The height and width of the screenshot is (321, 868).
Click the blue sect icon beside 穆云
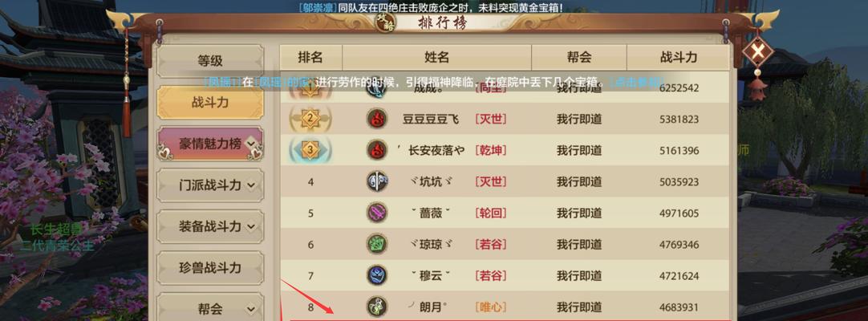(x=377, y=275)
